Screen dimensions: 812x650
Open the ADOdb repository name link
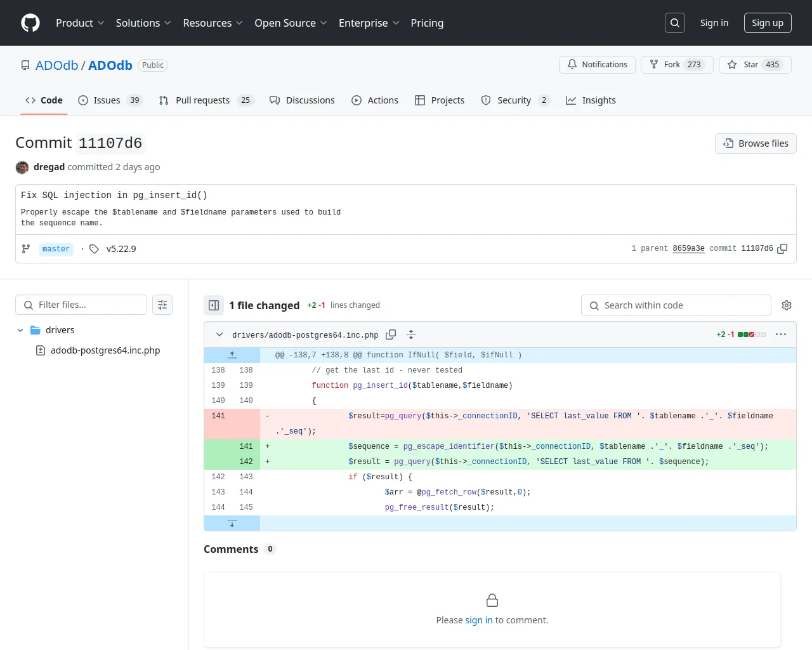[x=110, y=65]
